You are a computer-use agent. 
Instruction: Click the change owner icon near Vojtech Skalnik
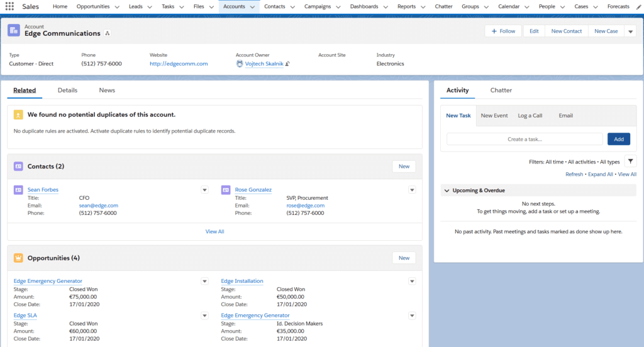[x=287, y=64]
